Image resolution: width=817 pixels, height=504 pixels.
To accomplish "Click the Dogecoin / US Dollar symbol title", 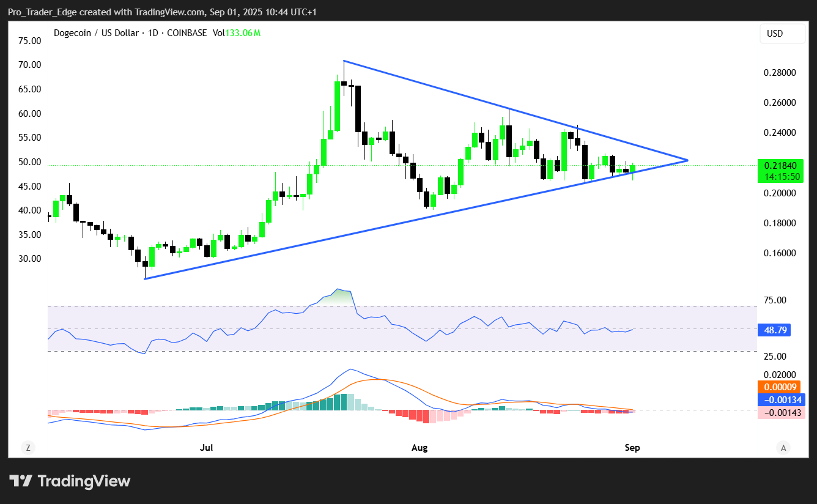I will coord(96,33).
